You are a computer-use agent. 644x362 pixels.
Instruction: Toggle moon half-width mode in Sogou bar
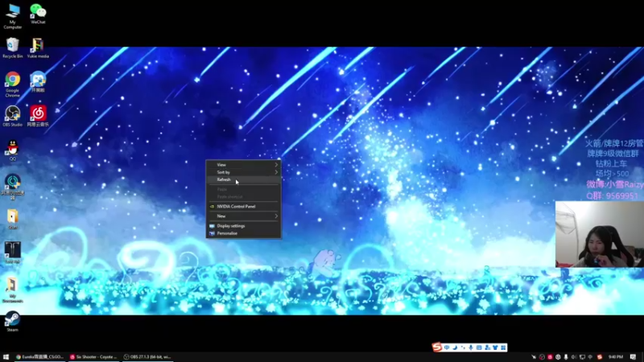click(455, 348)
